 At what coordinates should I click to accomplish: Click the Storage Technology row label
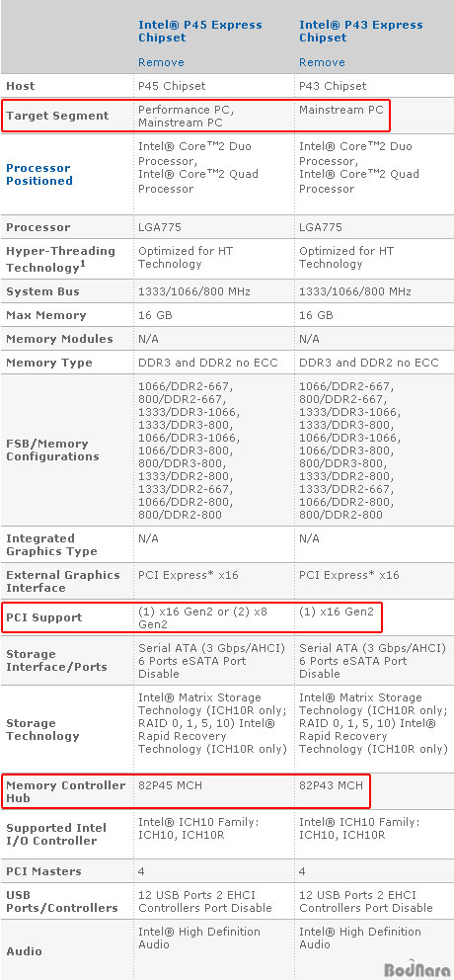(x=42, y=729)
